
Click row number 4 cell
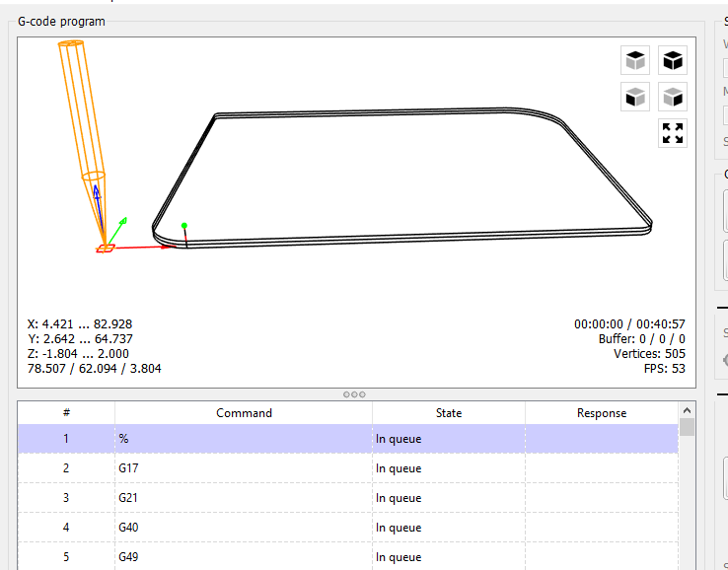[66, 528]
